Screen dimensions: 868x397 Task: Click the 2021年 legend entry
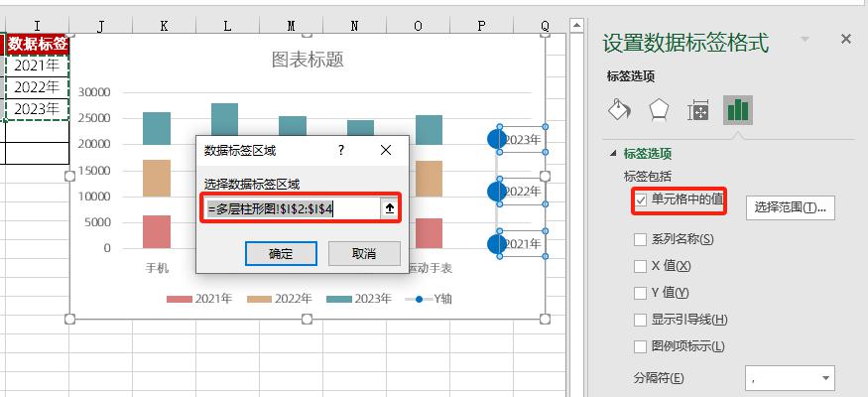(x=199, y=299)
